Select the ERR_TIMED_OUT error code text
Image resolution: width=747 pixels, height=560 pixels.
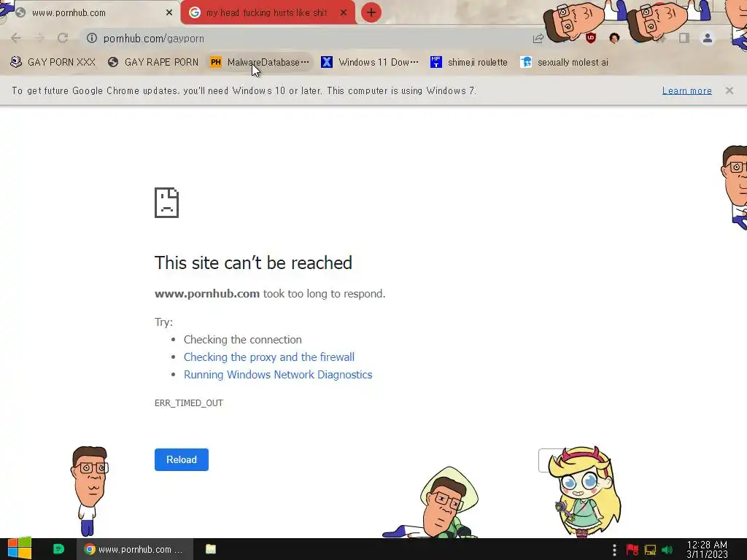(x=189, y=402)
